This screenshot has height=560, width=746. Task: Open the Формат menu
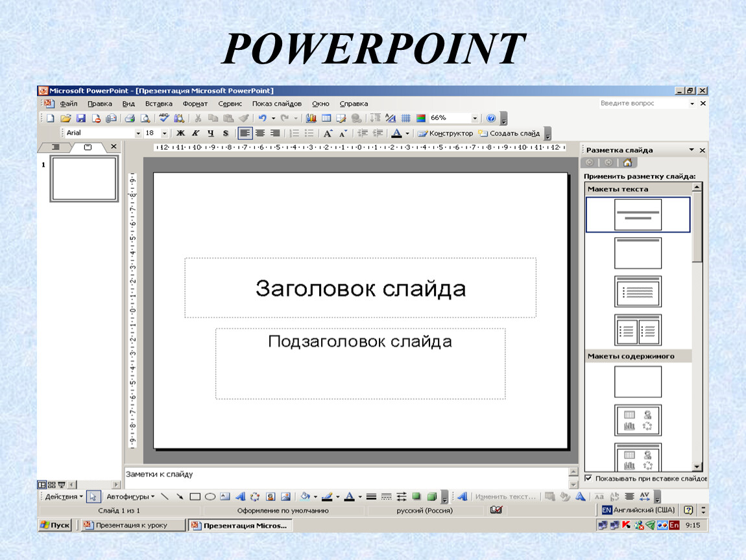point(195,104)
